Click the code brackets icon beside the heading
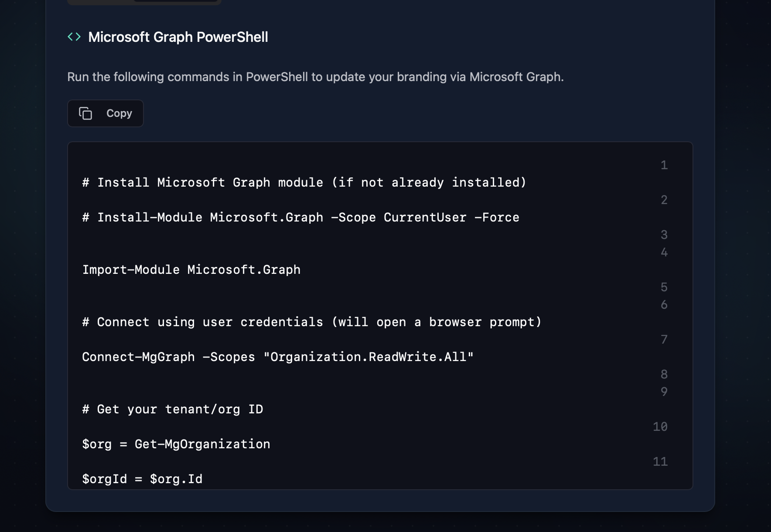771x532 pixels. (x=75, y=37)
